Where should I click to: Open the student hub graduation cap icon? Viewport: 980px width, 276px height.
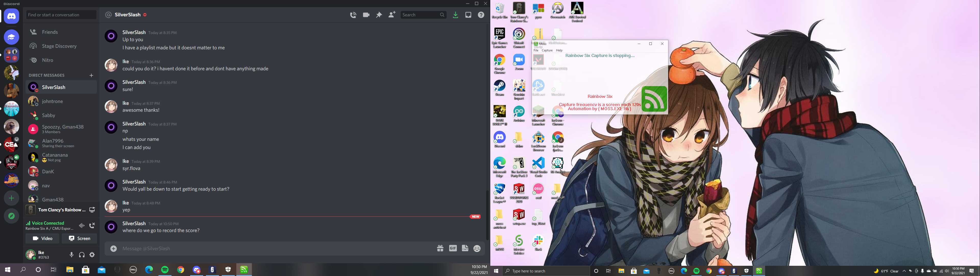(11, 37)
